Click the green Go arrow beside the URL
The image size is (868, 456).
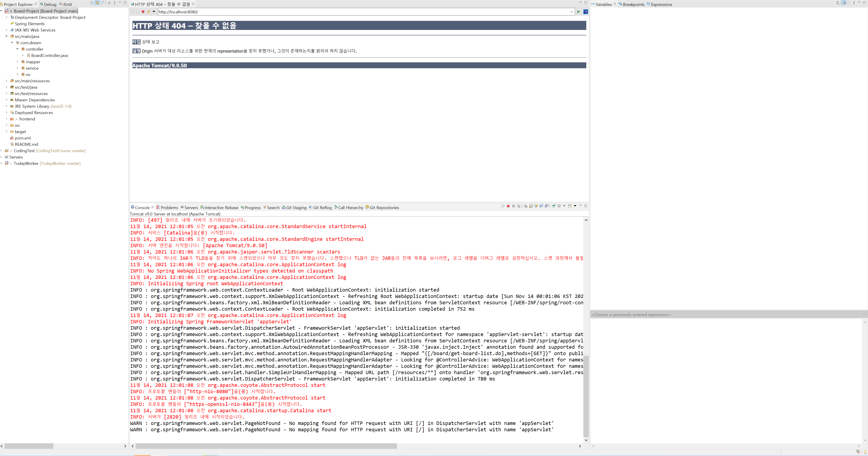[579, 12]
